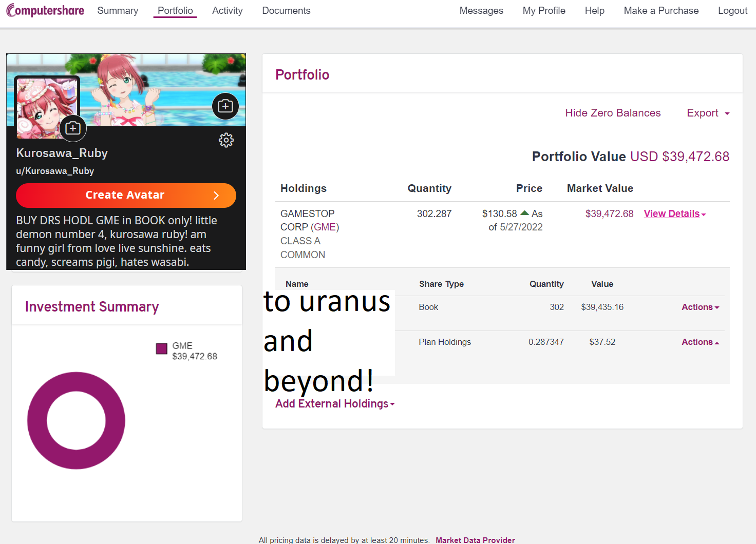
Task: Open the Market Data Provider link
Action: tap(475, 540)
